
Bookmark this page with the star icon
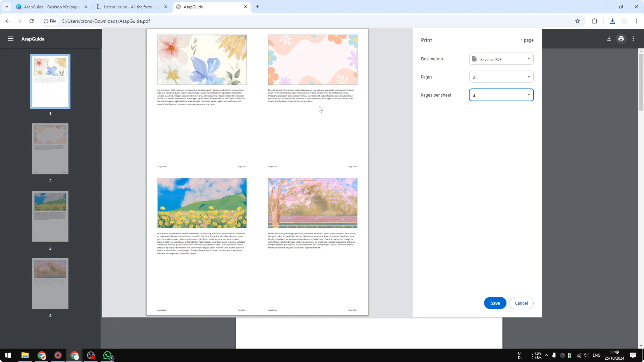577,21
